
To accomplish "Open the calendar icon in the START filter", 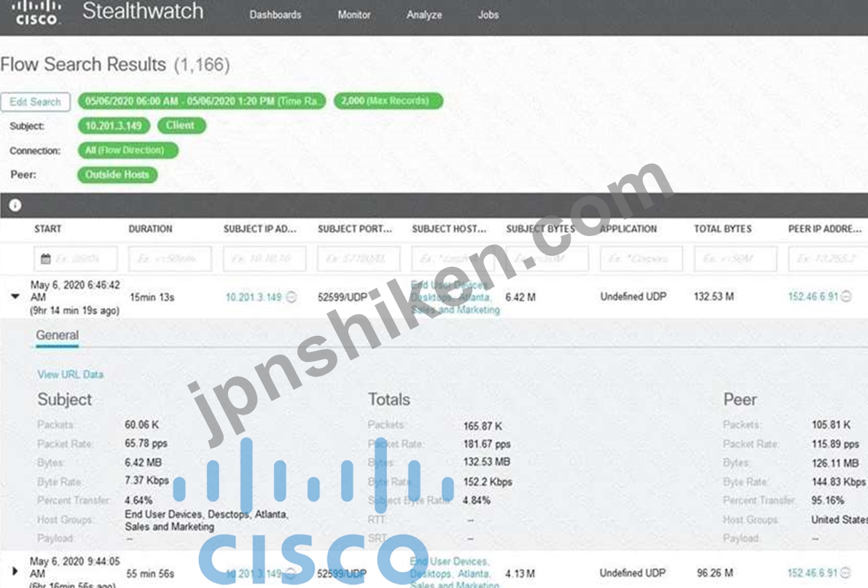I will 45,259.
